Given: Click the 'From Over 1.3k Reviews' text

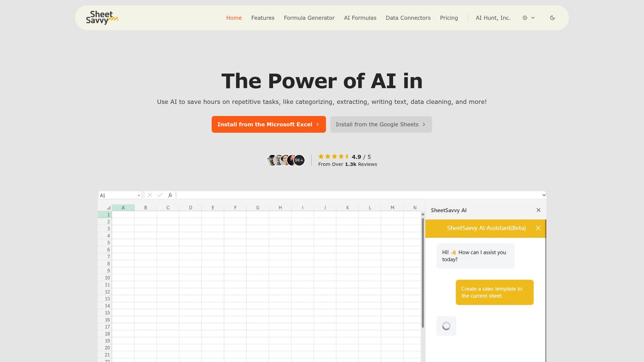Looking at the screenshot, I should 348,164.
